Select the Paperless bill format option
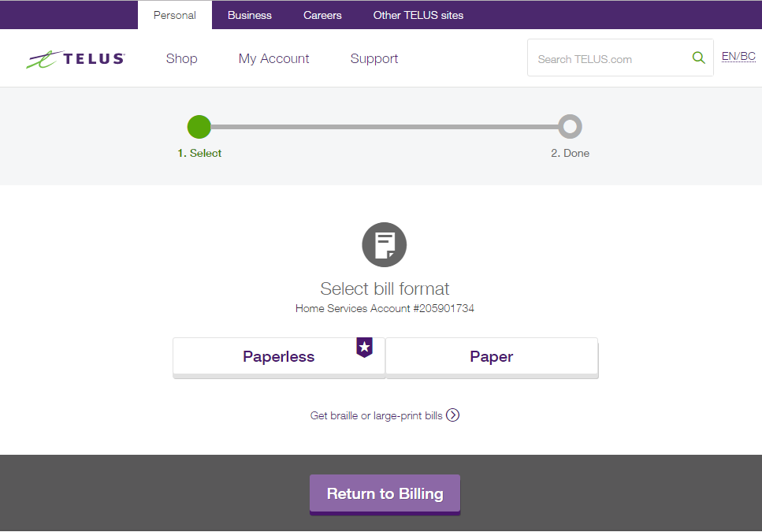This screenshot has width=762, height=532. click(x=278, y=357)
